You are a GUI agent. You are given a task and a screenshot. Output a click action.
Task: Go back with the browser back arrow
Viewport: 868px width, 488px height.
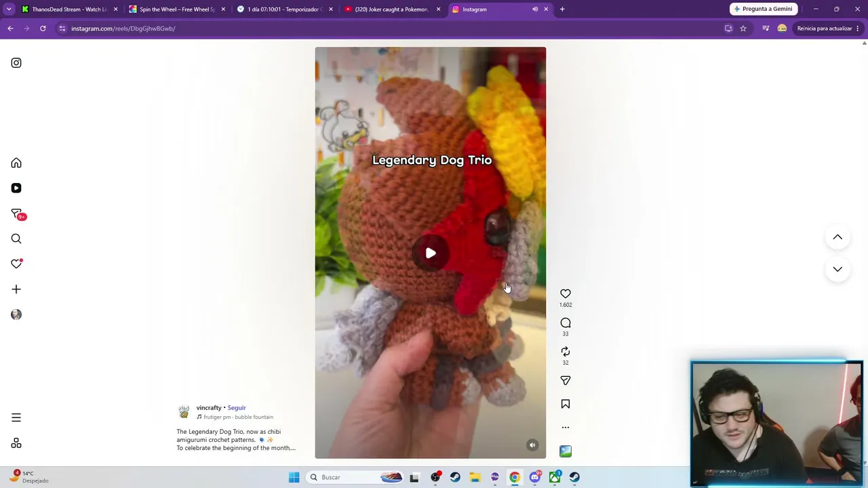10,28
